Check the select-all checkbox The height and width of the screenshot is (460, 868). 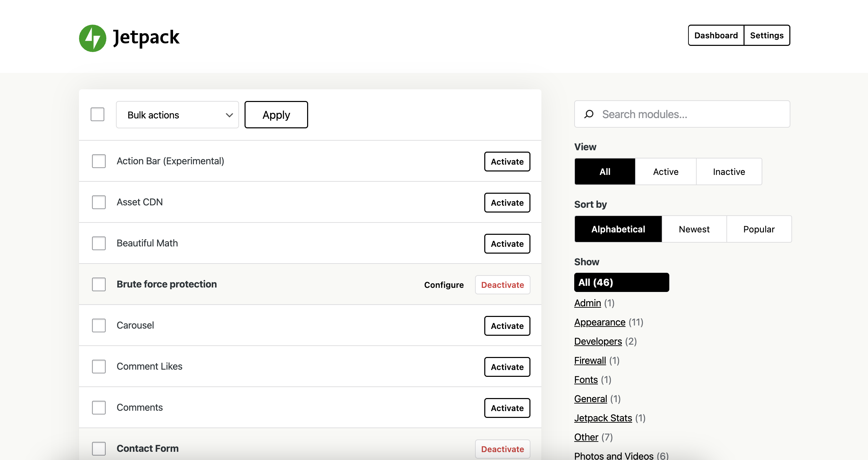[x=98, y=115]
